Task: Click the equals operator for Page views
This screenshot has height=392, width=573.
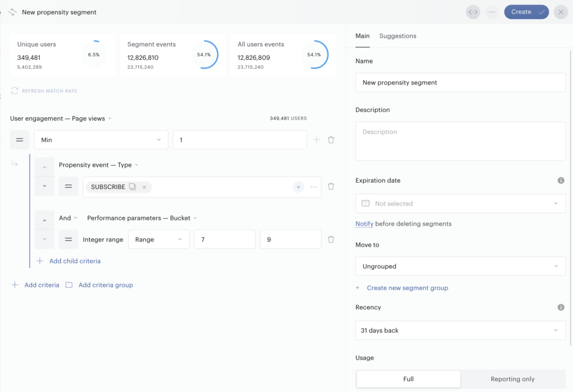Action: coord(20,140)
